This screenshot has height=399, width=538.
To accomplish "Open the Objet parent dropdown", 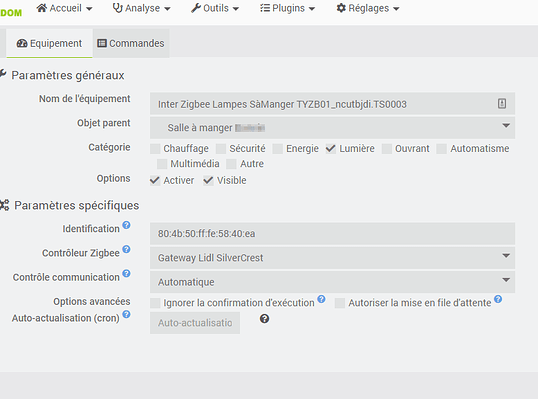I will click(332, 128).
